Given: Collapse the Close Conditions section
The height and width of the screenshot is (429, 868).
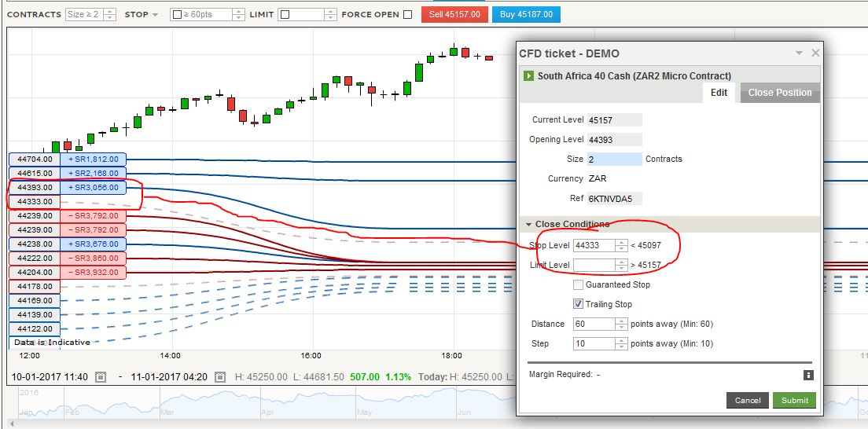Looking at the screenshot, I should coord(528,224).
